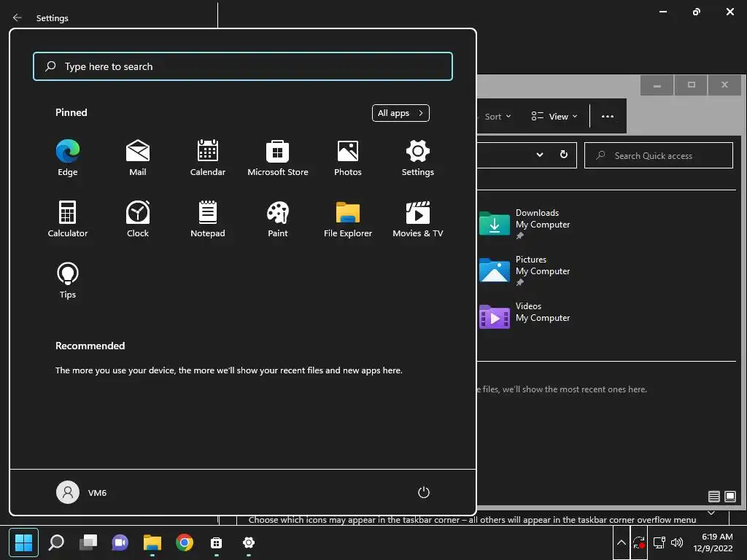Open the Paint app
Image resolution: width=747 pixels, height=560 pixels.
(278, 219)
